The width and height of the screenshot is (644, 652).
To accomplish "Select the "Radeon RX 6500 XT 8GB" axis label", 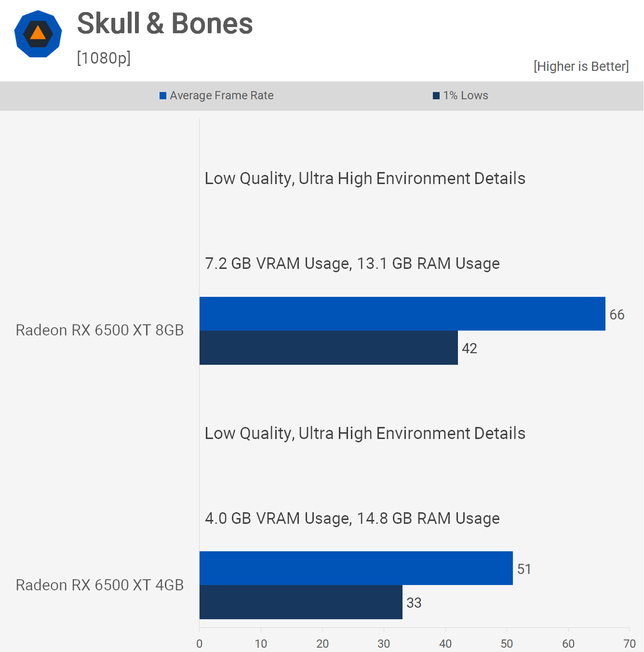I will tap(100, 330).
